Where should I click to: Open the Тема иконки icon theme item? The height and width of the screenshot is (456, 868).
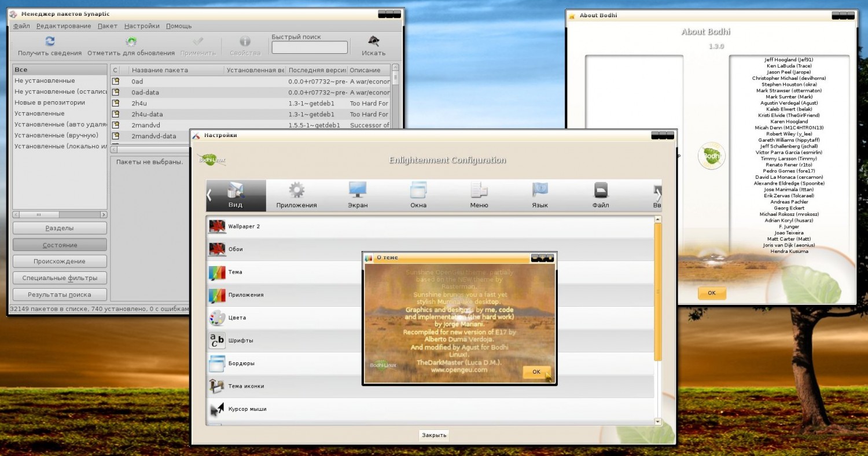430,386
